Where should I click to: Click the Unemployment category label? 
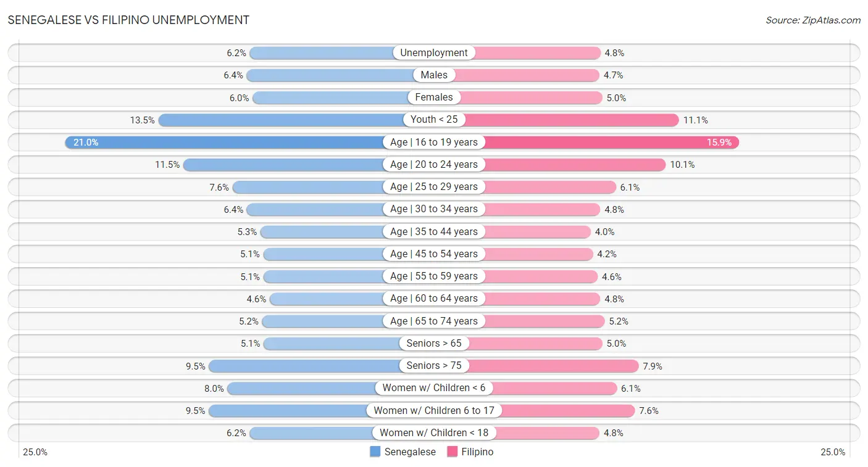click(x=434, y=53)
